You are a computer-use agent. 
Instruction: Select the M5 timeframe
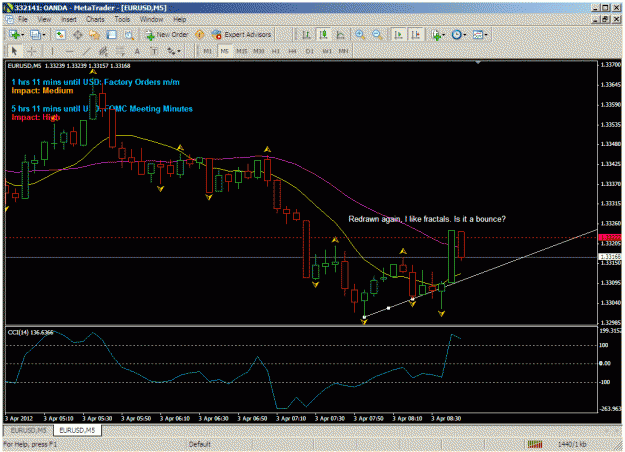point(224,51)
